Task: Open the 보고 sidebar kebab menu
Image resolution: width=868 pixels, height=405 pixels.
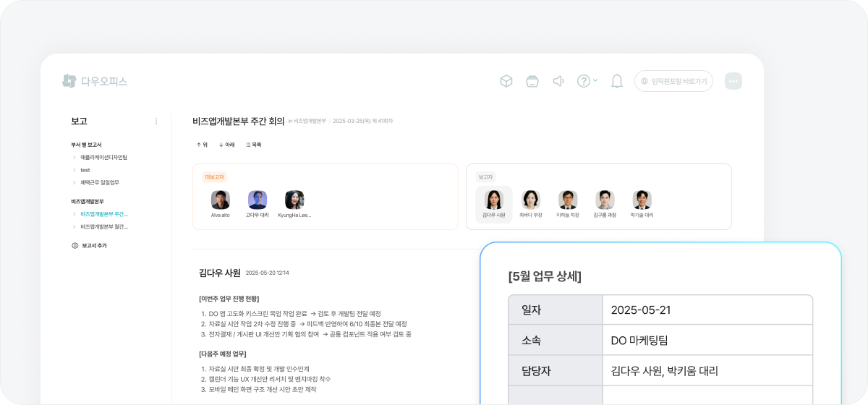Action: [156, 121]
